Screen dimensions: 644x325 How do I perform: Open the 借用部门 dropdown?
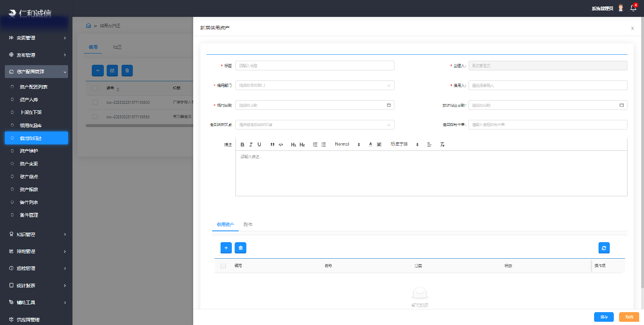point(315,85)
